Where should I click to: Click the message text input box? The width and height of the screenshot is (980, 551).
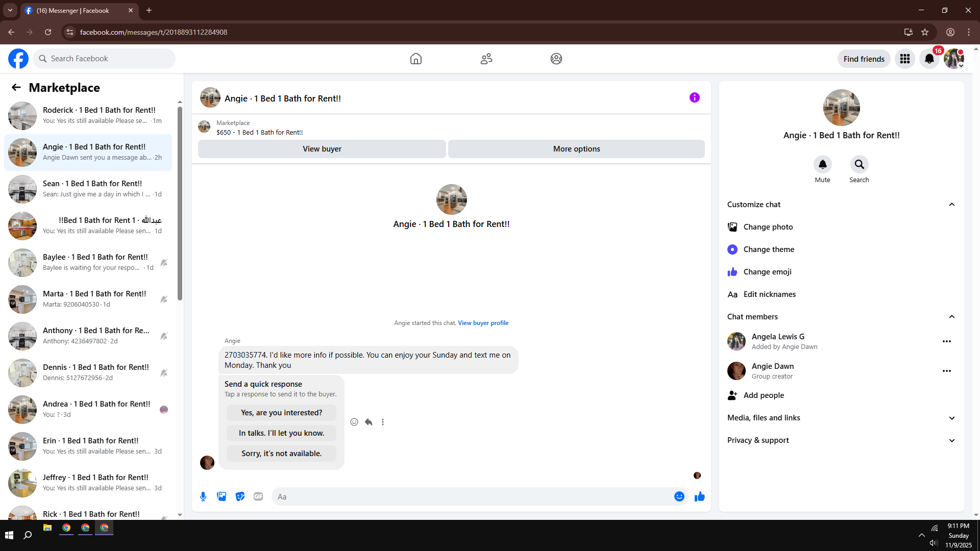click(473, 496)
